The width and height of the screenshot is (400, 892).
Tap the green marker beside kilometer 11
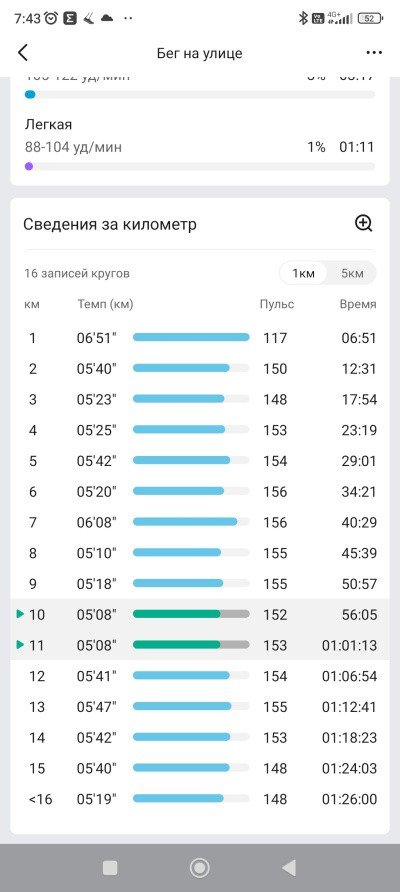coord(20,645)
